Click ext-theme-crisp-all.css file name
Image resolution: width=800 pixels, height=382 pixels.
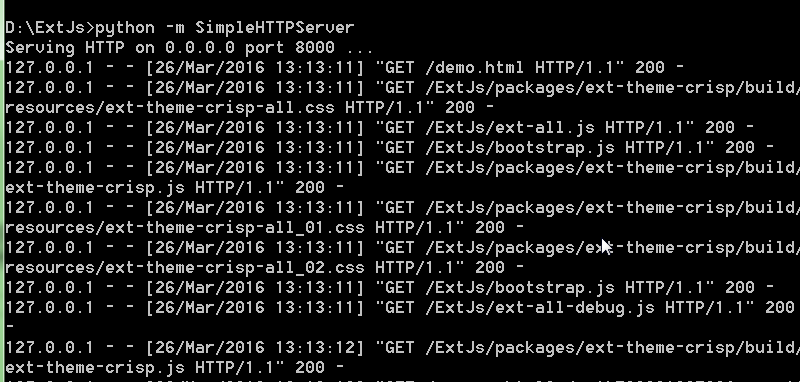[x=220, y=108]
